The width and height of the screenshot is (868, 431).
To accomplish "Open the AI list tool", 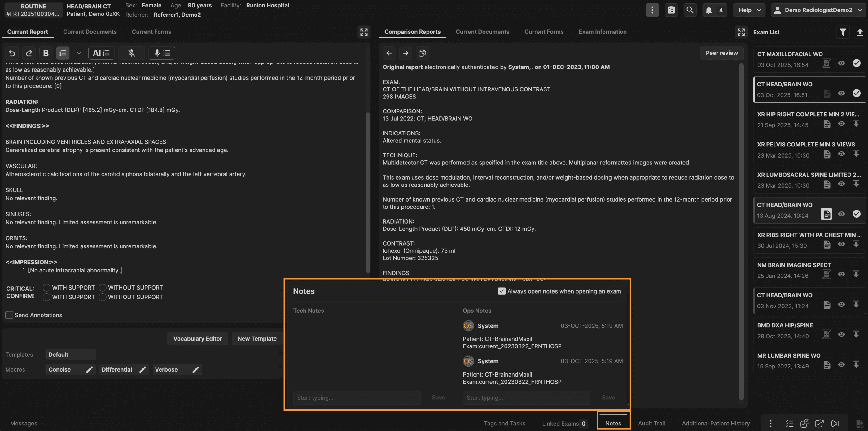I will pos(101,53).
